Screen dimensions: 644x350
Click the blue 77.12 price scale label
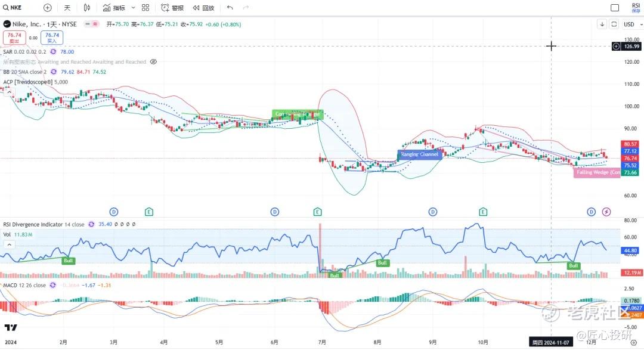click(x=630, y=151)
